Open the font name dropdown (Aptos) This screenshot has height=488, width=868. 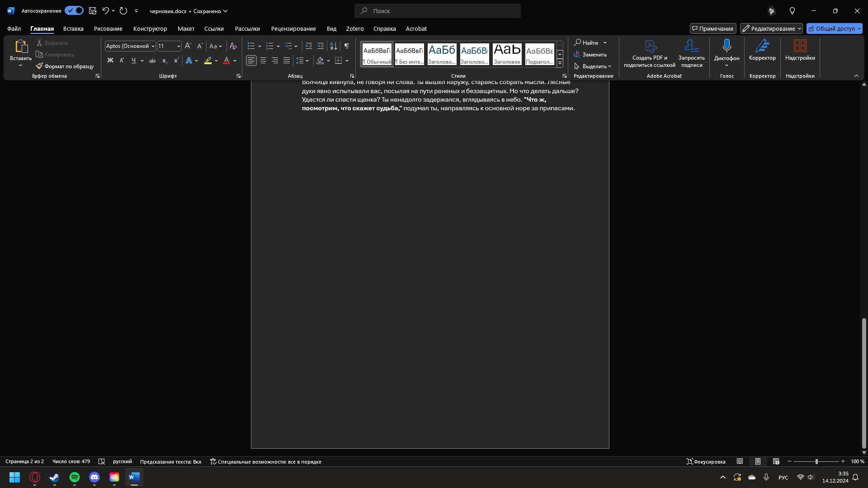coord(153,46)
